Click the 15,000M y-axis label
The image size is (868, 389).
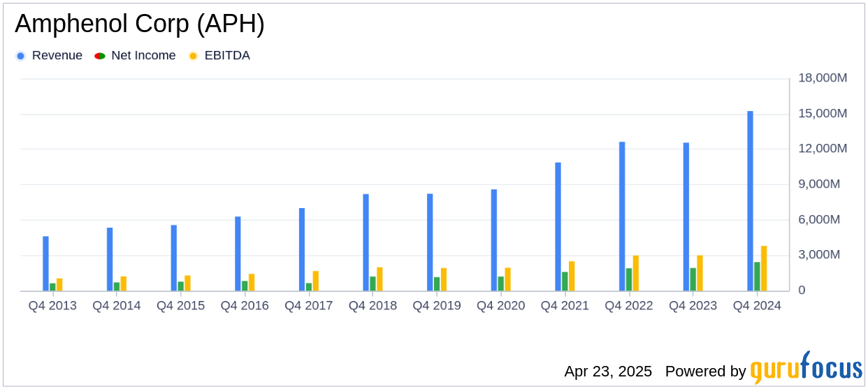point(823,113)
